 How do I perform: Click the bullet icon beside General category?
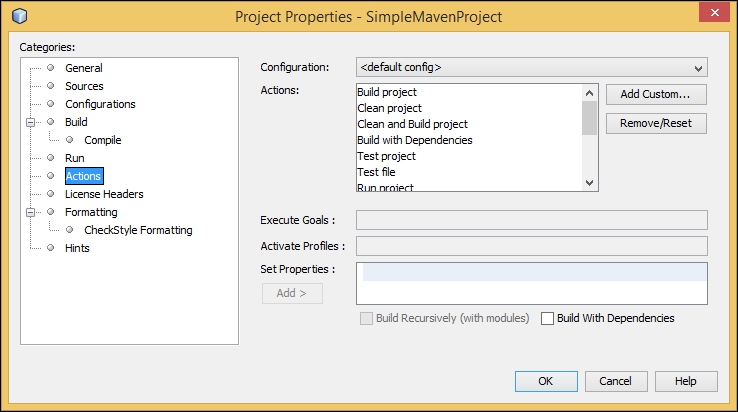(x=51, y=67)
